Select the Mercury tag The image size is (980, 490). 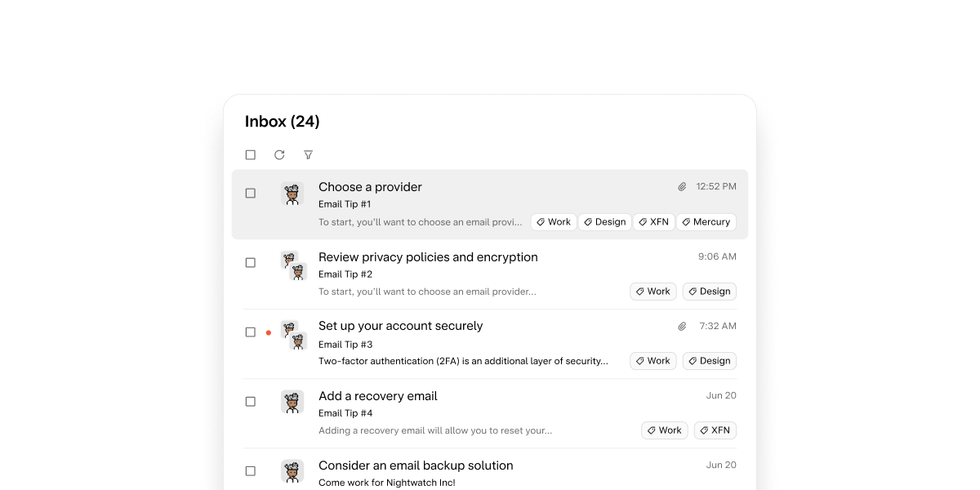[x=706, y=221]
